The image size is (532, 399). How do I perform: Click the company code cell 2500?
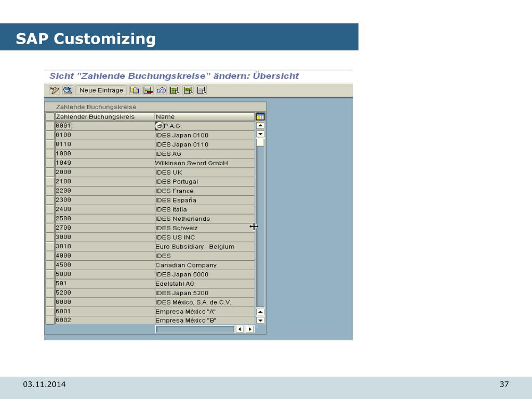[104, 219]
